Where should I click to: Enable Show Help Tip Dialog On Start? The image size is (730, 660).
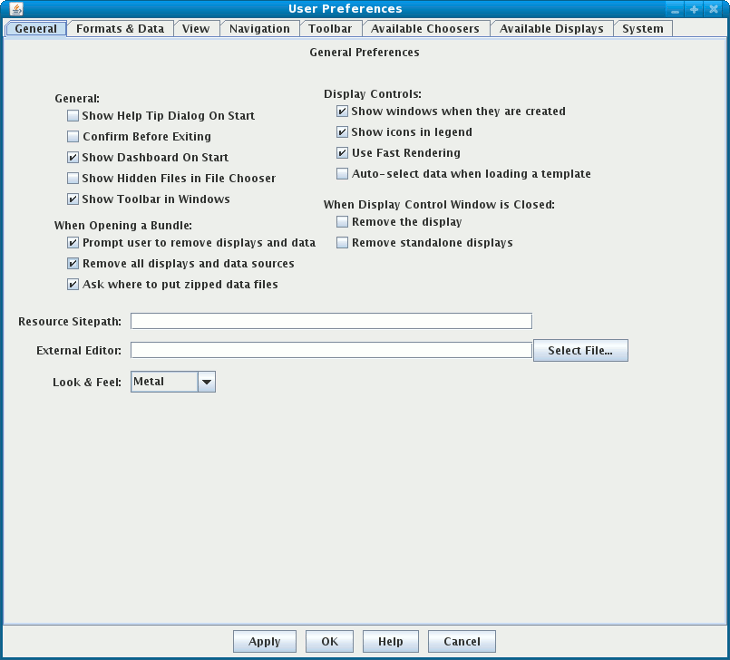point(73,116)
